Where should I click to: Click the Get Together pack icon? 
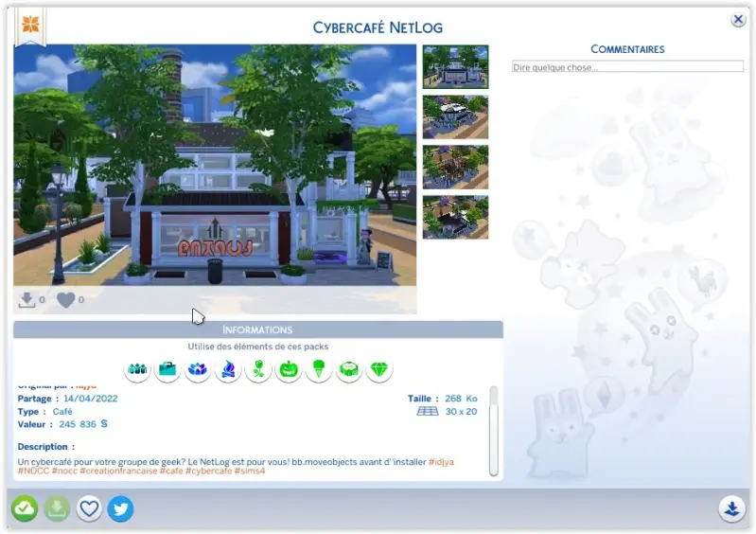[137, 370]
